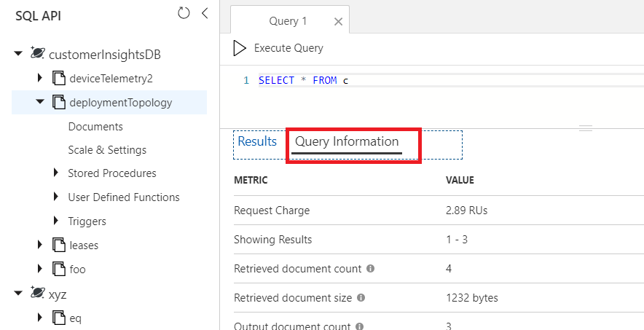This screenshot has height=330, width=644.
Task: Refresh the SQL API tree
Action: click(x=184, y=13)
